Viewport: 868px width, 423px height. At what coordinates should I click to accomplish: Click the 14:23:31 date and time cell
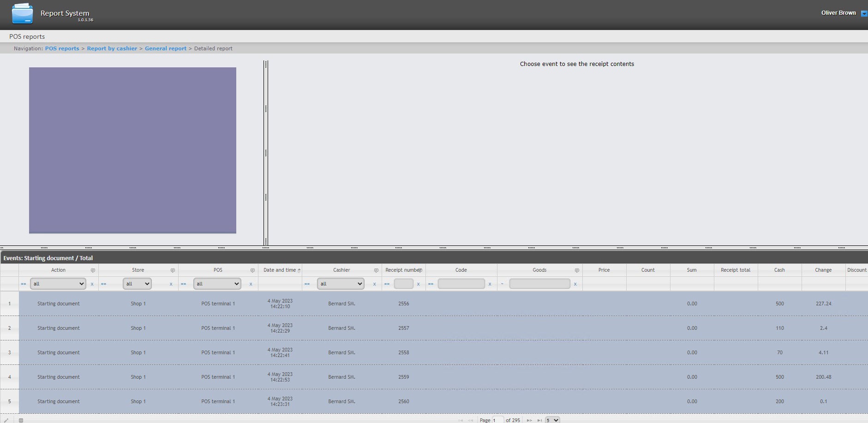click(x=280, y=401)
